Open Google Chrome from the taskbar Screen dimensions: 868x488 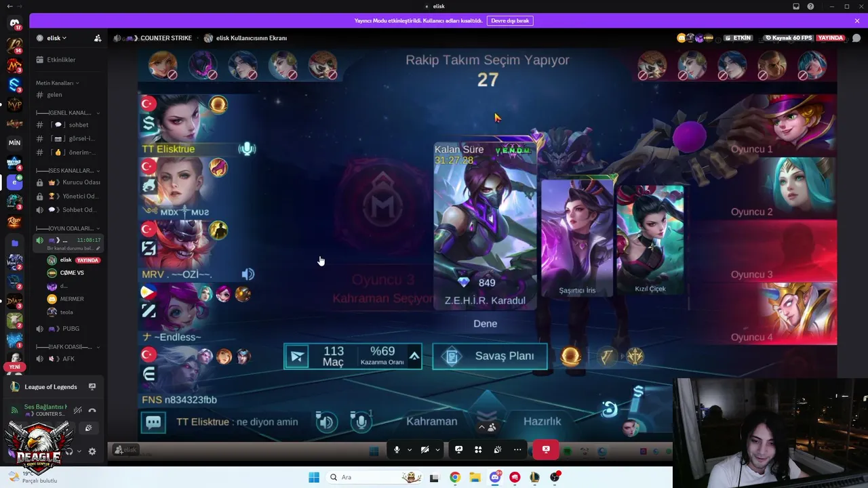coord(455,477)
